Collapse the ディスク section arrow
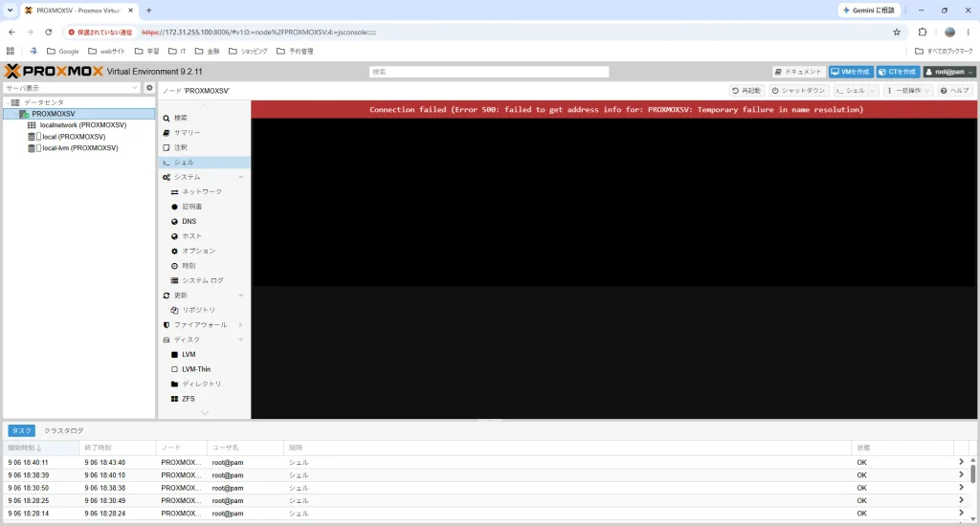This screenshot has height=526, width=980. tap(240, 340)
